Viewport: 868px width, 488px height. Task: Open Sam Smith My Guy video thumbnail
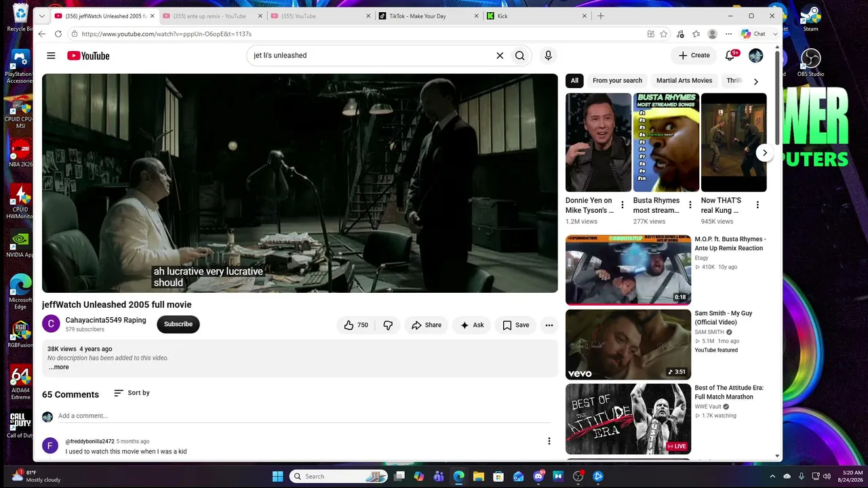(x=628, y=344)
